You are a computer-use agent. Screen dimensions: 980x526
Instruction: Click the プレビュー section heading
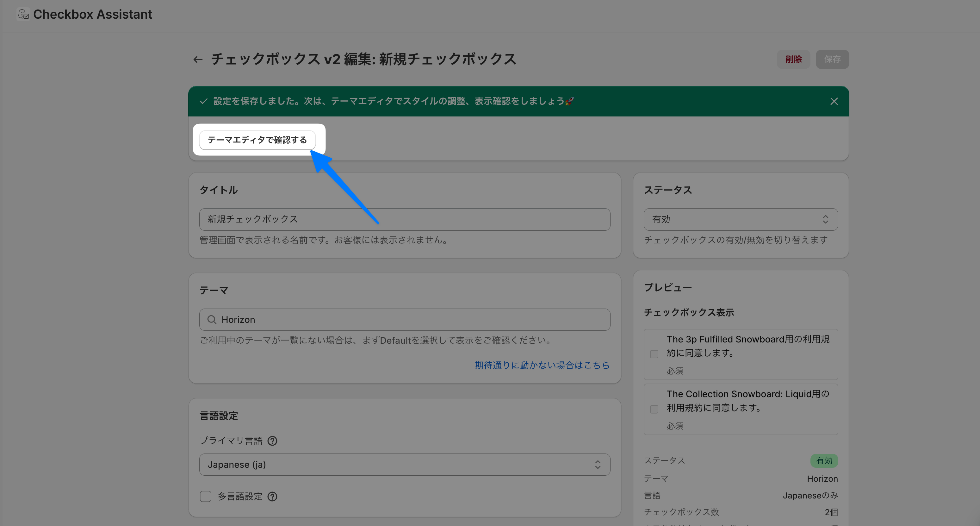[x=668, y=288]
